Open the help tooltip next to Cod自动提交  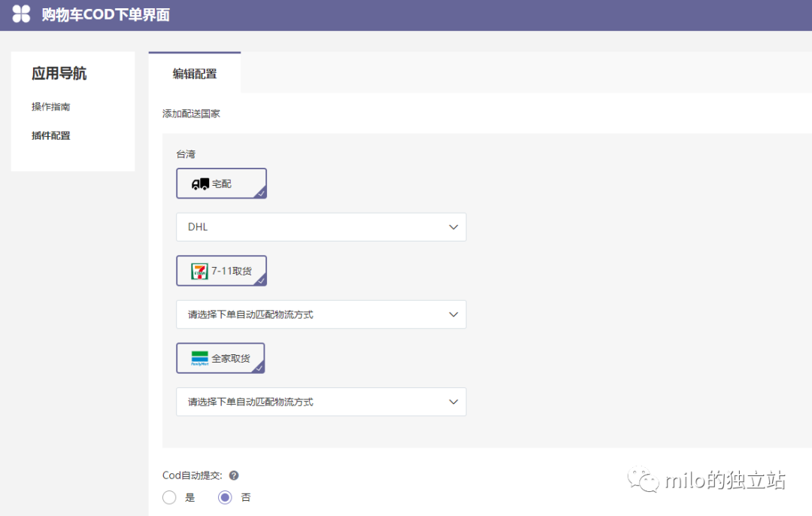pos(233,475)
